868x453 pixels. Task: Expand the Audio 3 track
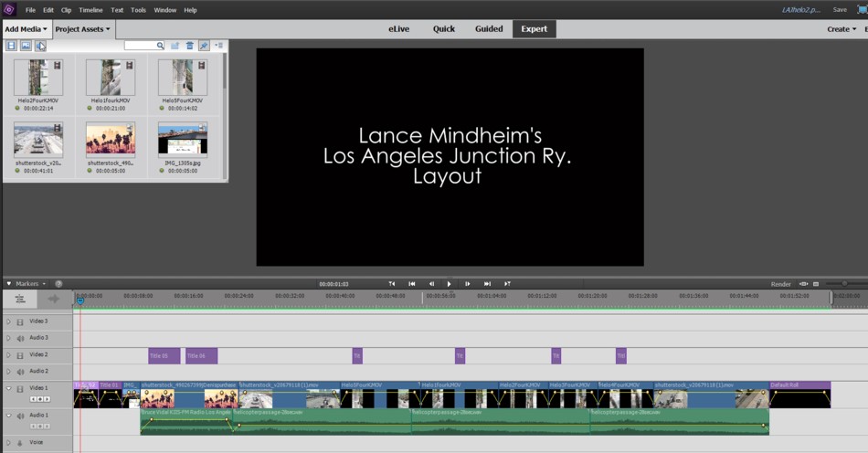point(8,338)
